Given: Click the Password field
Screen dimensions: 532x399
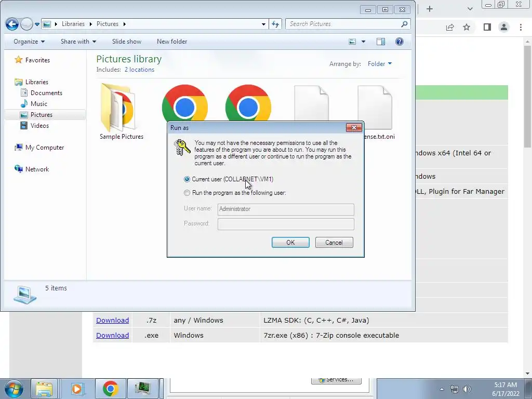Looking at the screenshot, I should 286,224.
